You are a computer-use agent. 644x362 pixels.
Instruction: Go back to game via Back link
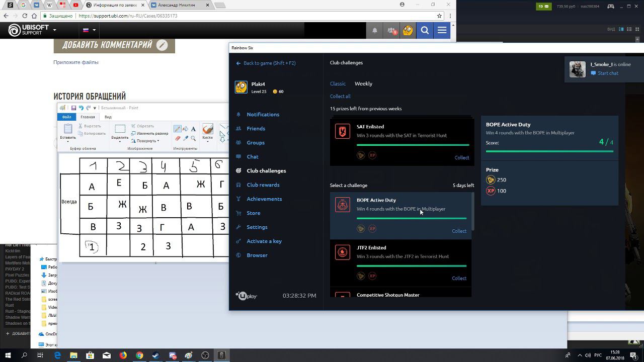point(266,63)
